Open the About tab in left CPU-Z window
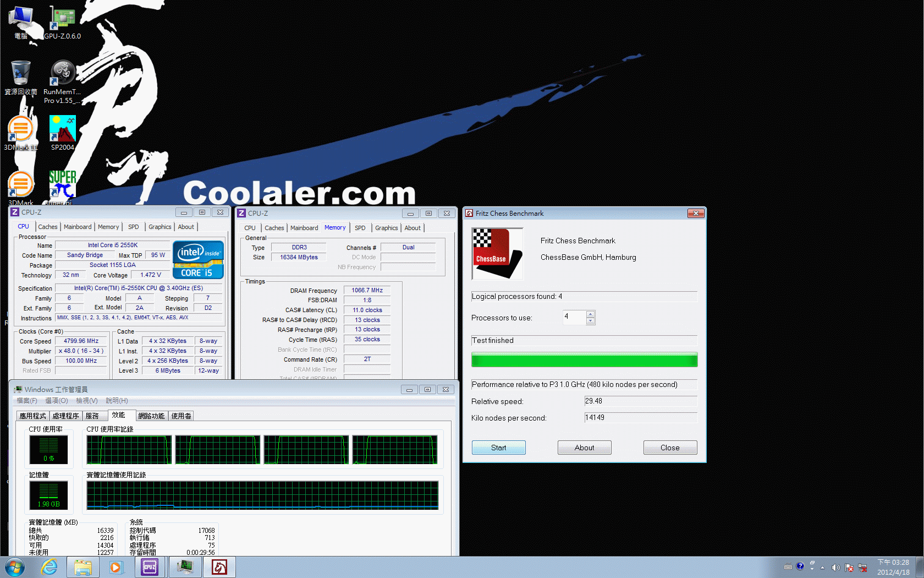 [186, 227]
